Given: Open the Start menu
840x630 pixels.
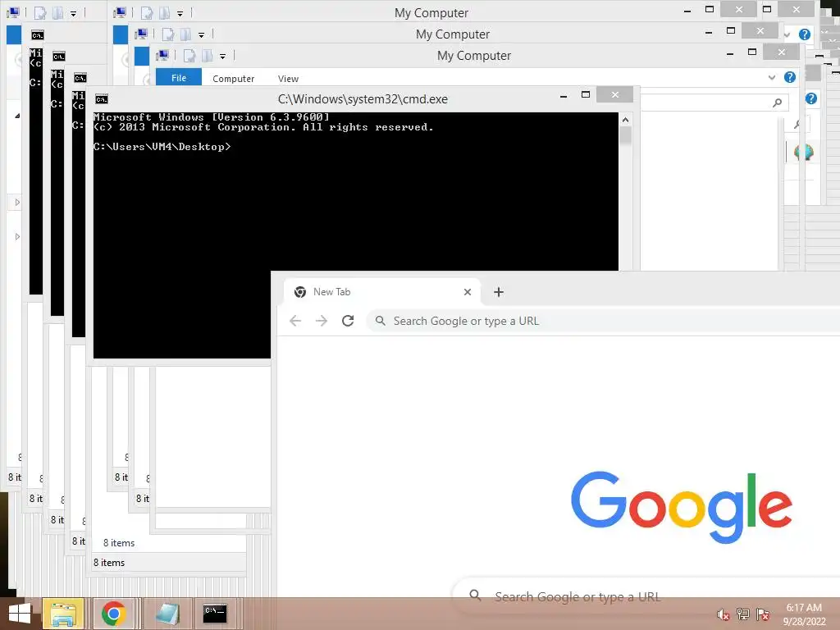Looking at the screenshot, I should tap(20, 614).
